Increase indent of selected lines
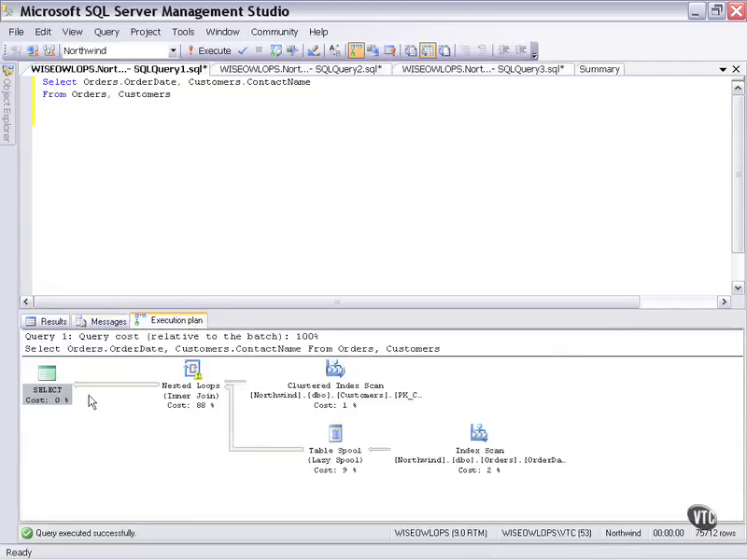Image resolution: width=747 pixels, height=560 pixels. pyautogui.click(x=520, y=50)
